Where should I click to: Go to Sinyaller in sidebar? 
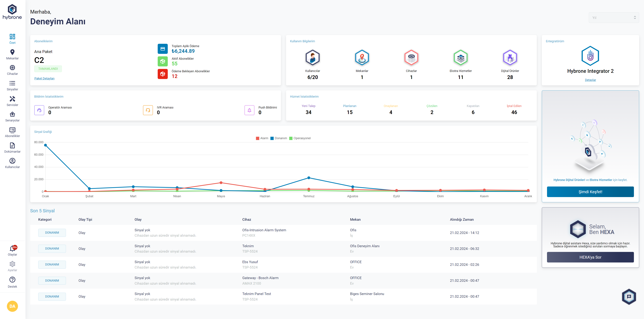12,83
